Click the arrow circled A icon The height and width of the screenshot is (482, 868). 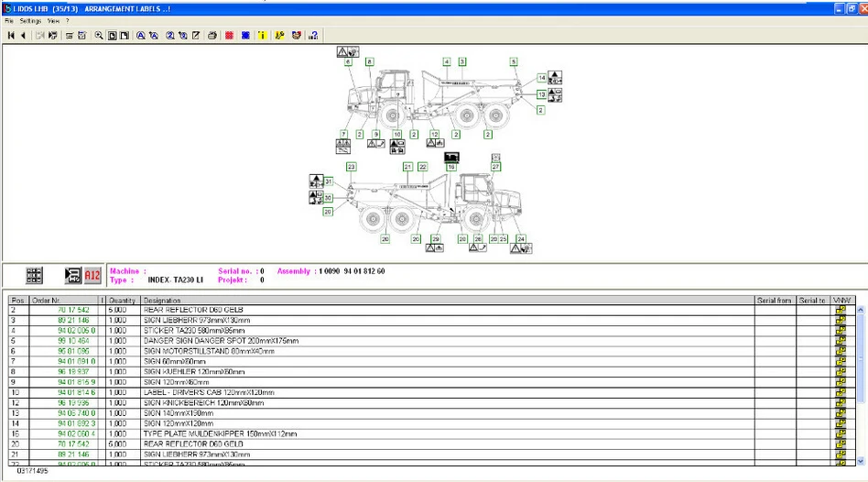click(154, 36)
